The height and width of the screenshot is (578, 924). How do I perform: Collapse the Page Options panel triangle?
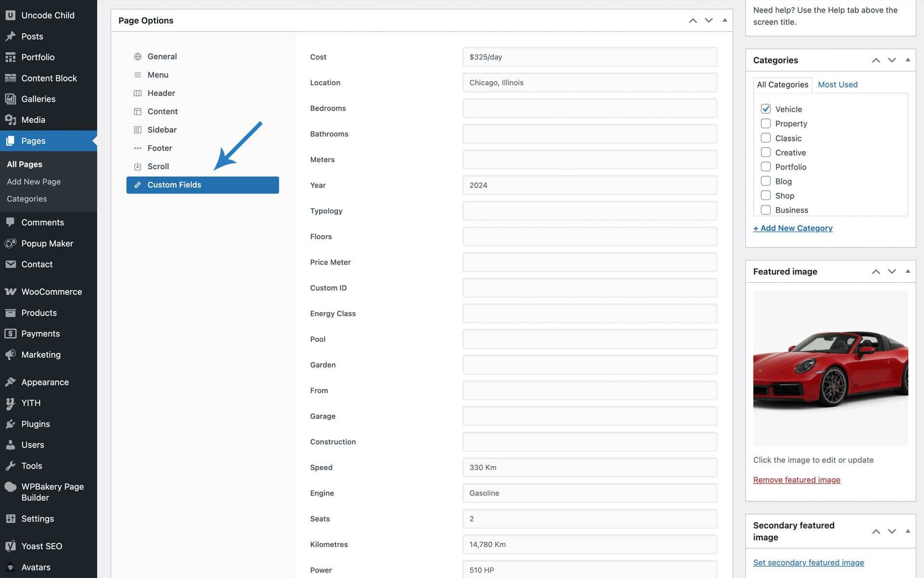tap(725, 20)
